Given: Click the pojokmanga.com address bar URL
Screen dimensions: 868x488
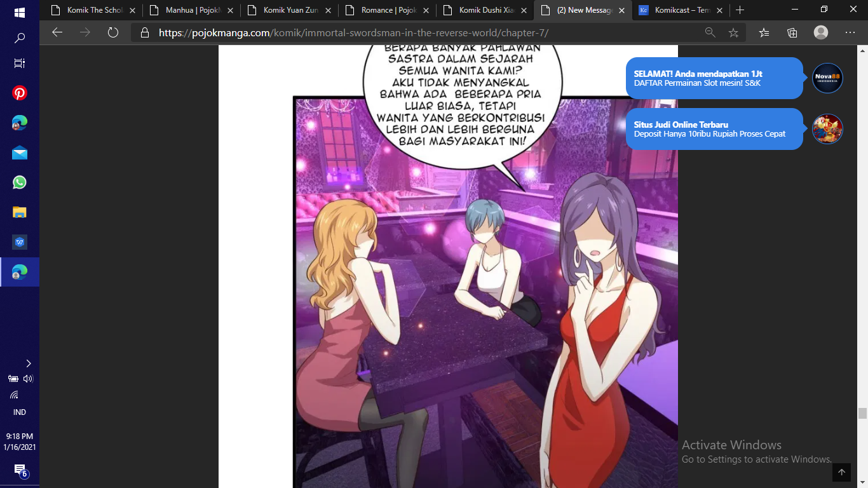Looking at the screenshot, I should [x=353, y=32].
